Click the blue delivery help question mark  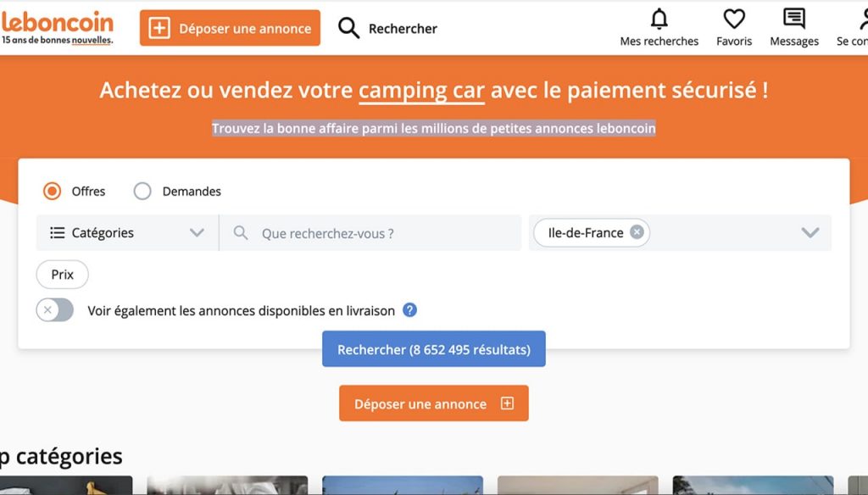(x=409, y=310)
